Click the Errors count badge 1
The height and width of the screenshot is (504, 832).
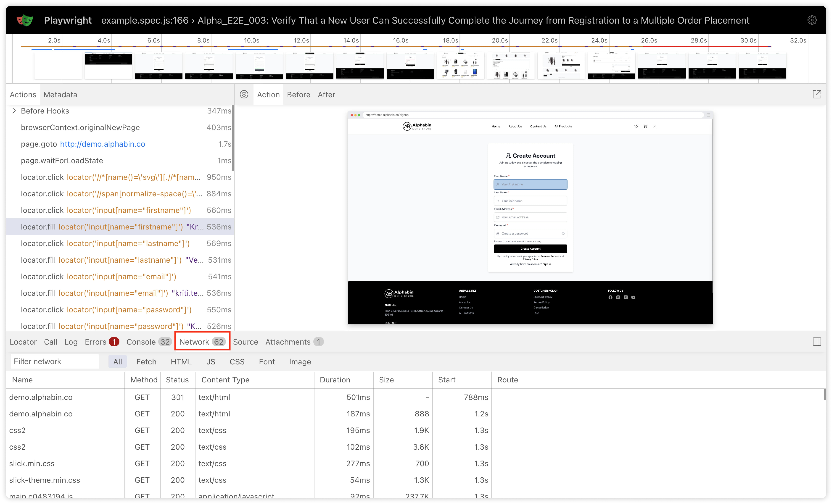point(114,342)
